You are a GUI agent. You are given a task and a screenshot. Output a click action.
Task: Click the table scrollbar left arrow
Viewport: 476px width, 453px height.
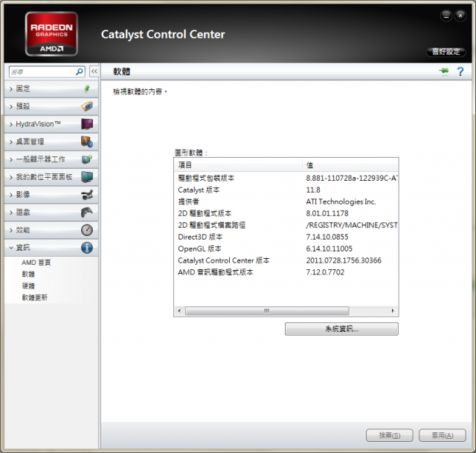179,311
